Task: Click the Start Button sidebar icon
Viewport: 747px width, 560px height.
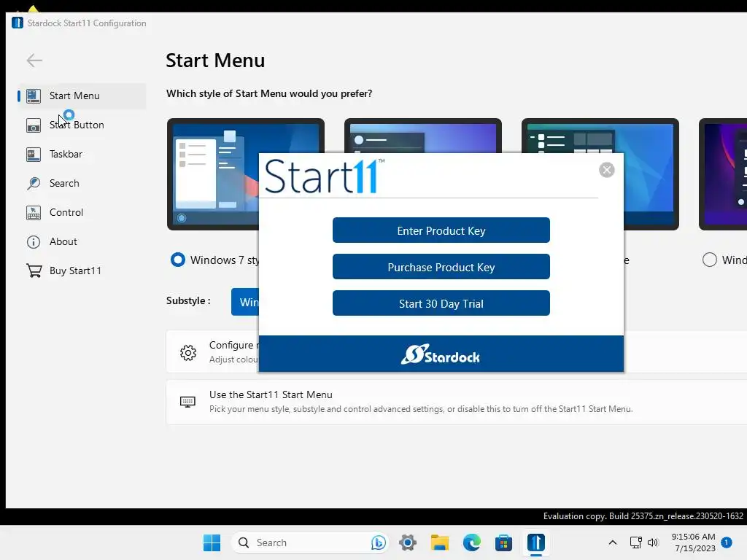Action: [34, 125]
